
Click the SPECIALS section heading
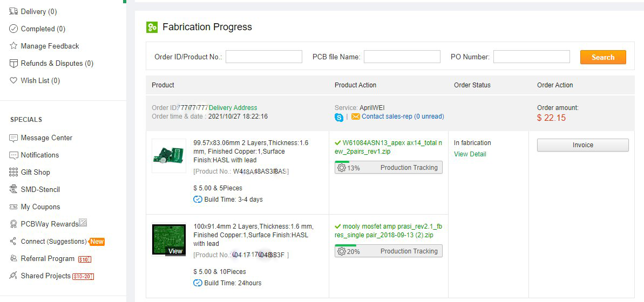(x=26, y=120)
